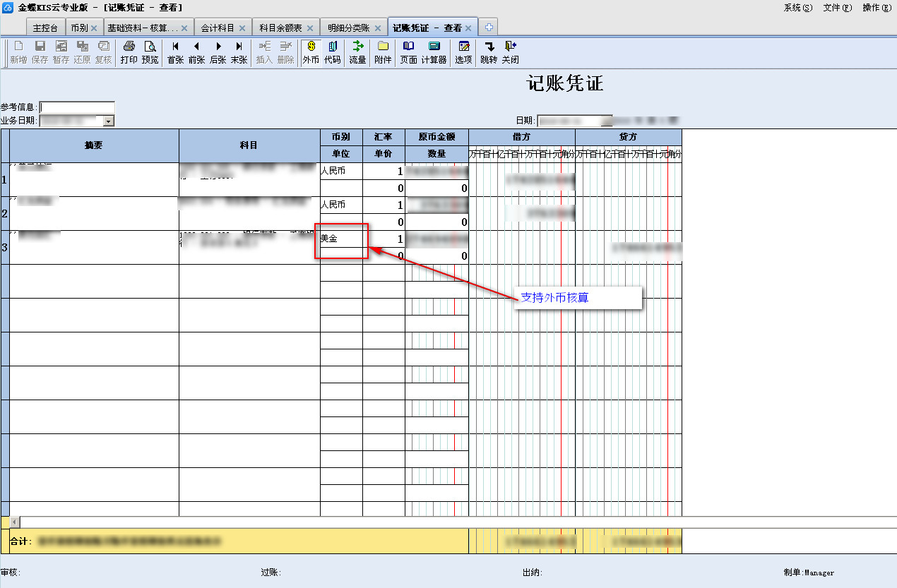Select the 美金 currency cell in row 3
The image size is (897, 588).
(341, 239)
